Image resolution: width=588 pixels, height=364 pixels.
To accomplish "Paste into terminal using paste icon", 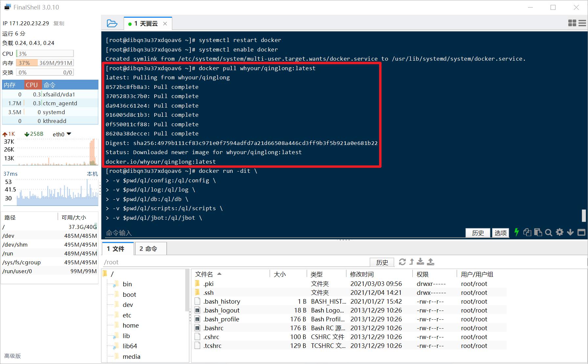I will tap(538, 232).
